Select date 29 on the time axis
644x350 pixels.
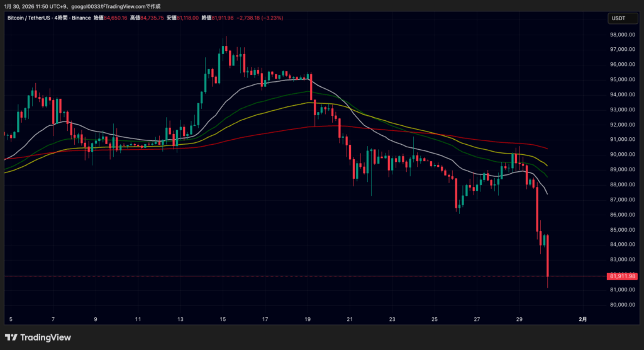click(520, 320)
